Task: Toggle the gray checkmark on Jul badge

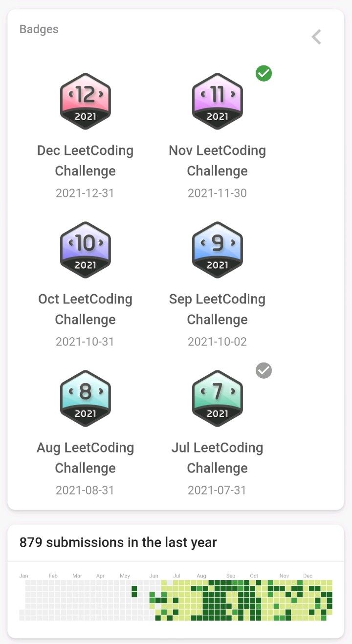Action: coord(264,370)
